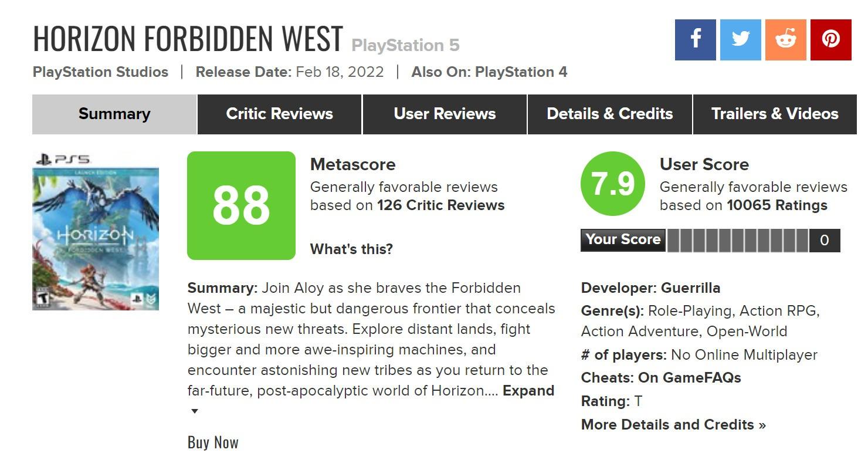Image resolution: width=868 pixels, height=453 pixels.
Task: Share the page via Twitter icon
Action: coord(740,39)
